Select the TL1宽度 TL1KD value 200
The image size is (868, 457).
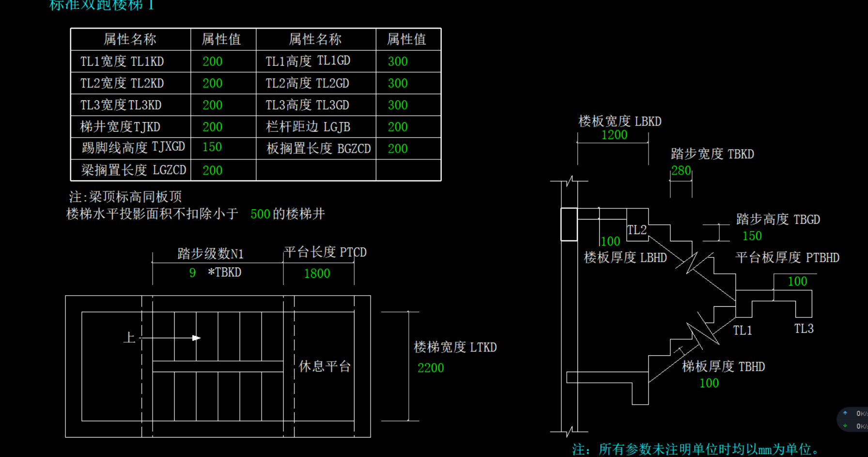[212, 62]
